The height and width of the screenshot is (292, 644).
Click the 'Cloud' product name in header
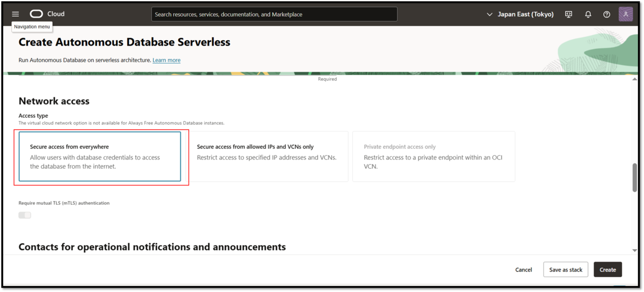56,14
